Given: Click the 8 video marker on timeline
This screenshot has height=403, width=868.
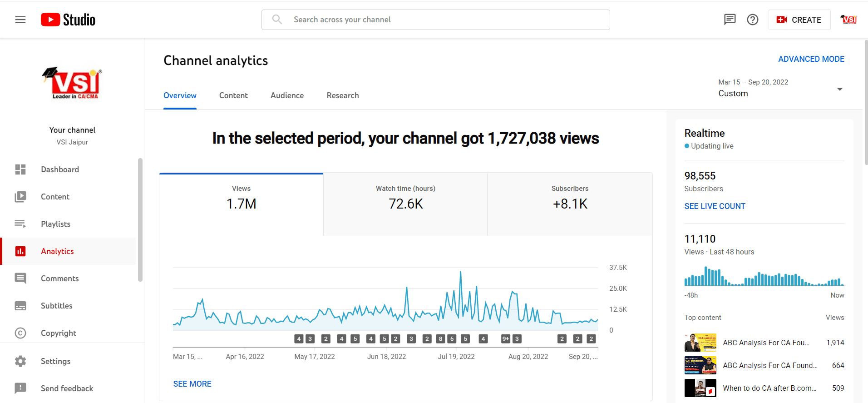Looking at the screenshot, I should tap(440, 338).
